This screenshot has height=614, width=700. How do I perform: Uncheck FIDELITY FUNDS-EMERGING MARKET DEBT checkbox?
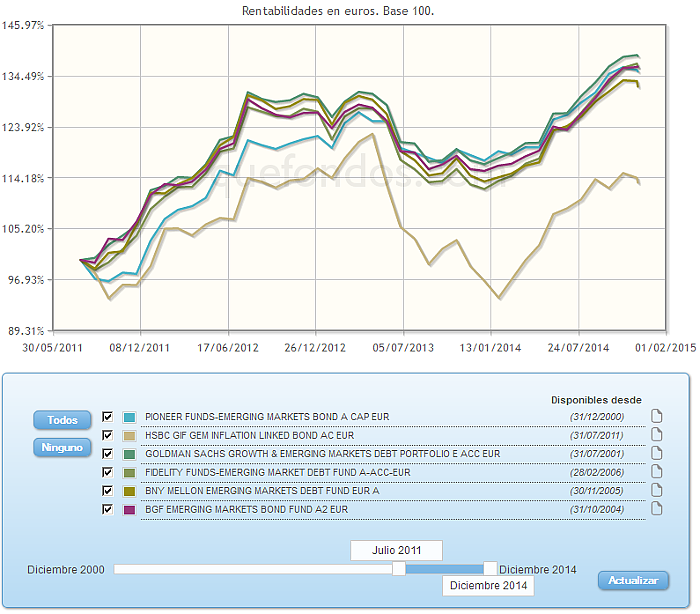coord(107,472)
